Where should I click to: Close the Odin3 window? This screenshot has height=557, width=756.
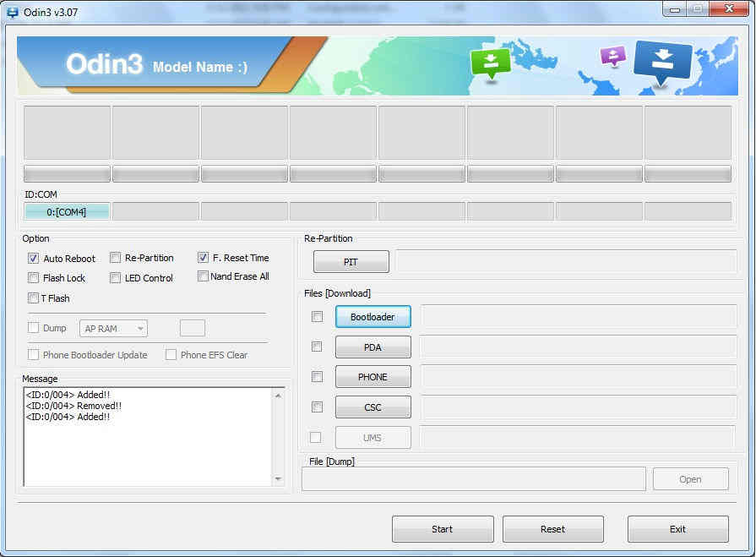tap(730, 9)
